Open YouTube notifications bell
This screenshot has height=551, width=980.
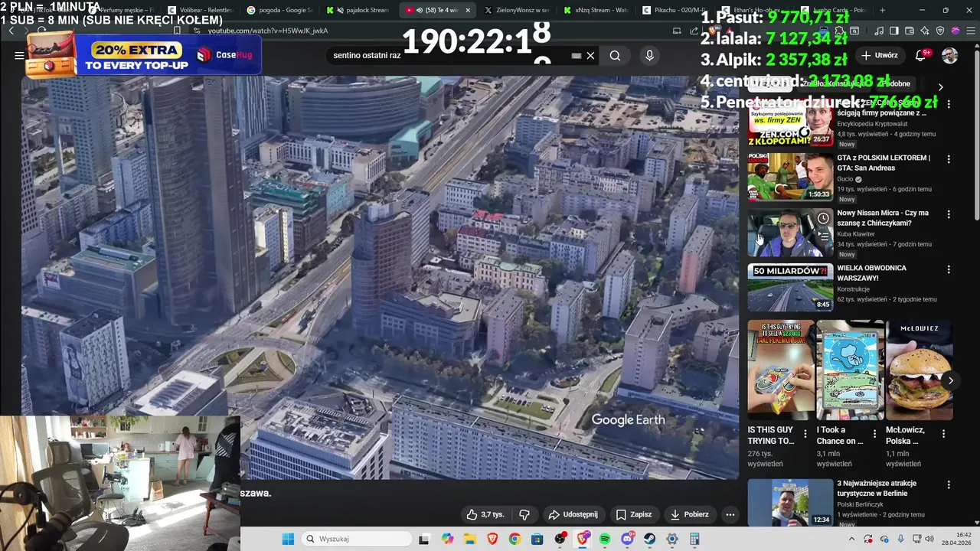click(921, 55)
